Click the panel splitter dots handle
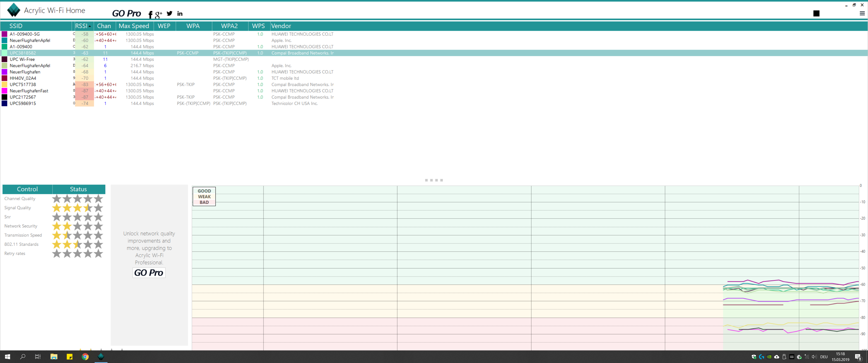868x363 pixels. point(434,180)
